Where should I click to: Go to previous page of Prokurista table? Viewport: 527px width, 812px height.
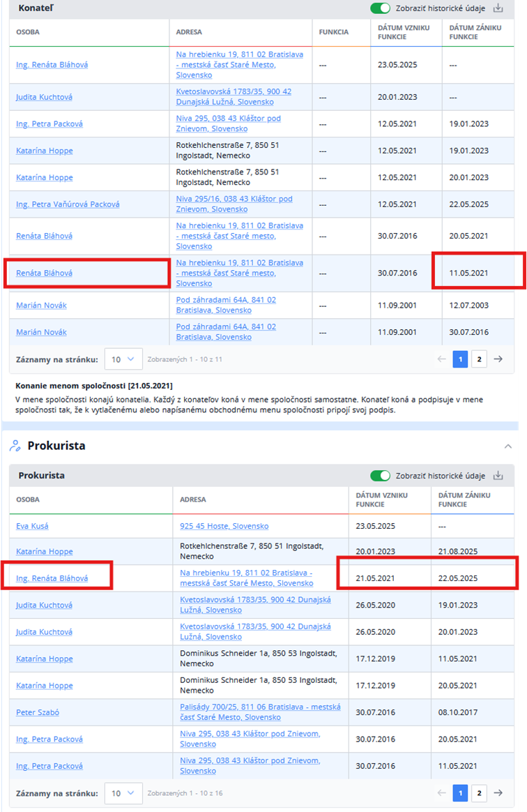point(441,793)
